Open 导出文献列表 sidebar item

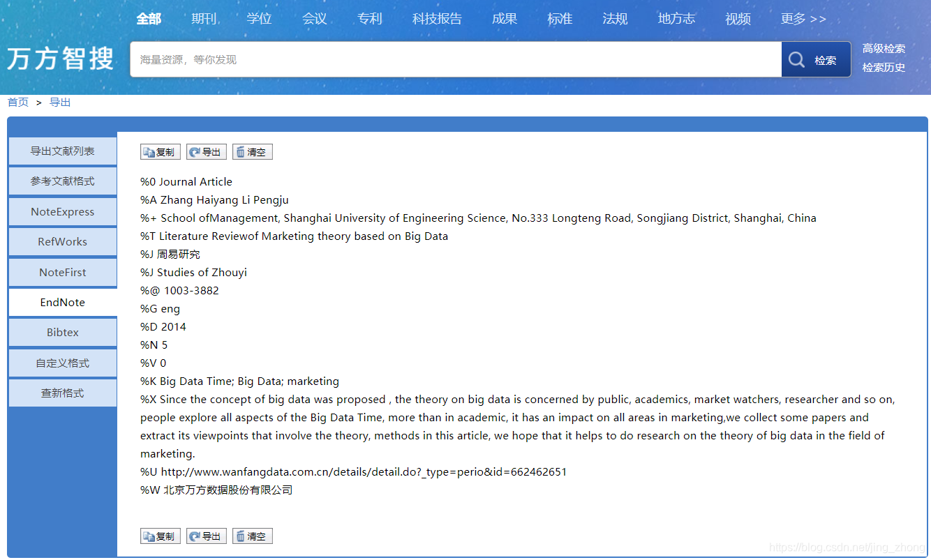(63, 151)
